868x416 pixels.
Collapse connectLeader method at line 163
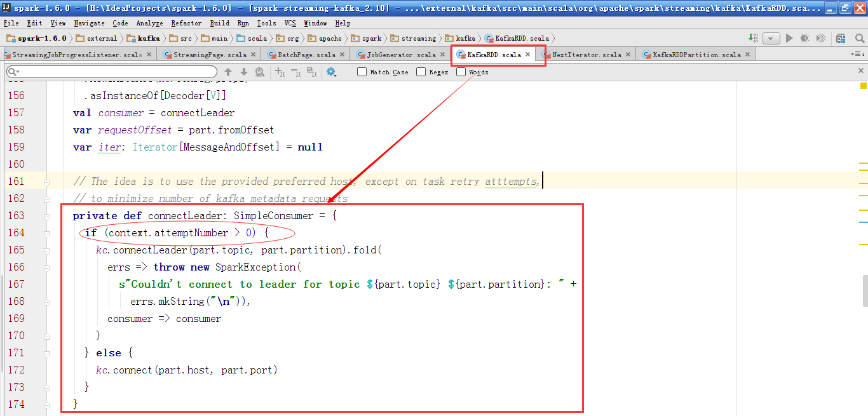47,216
